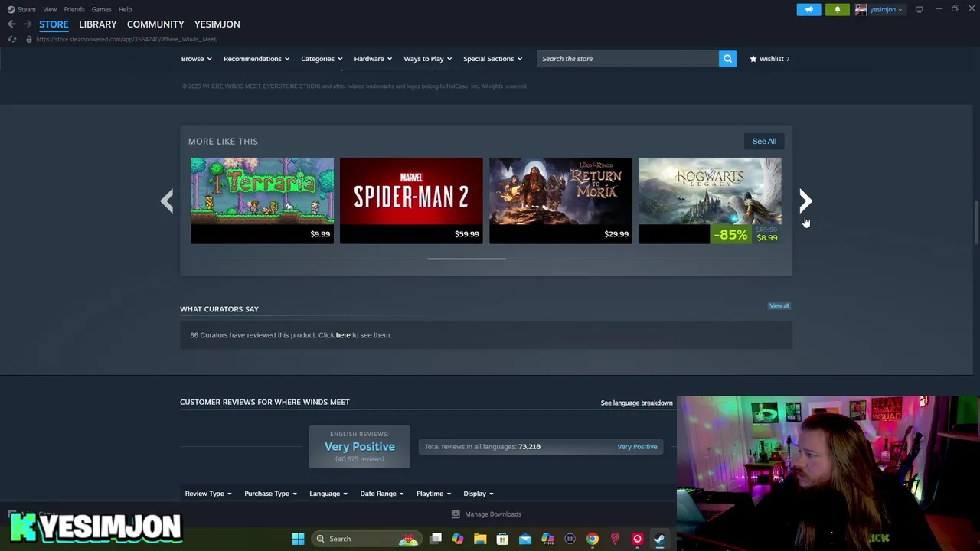The width and height of the screenshot is (980, 551).
Task: Open the pink map pin taskbar app
Action: pos(615,539)
